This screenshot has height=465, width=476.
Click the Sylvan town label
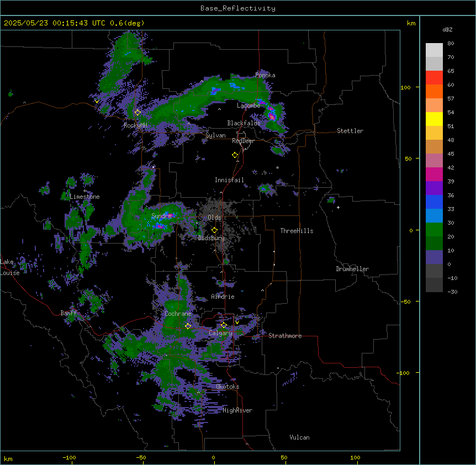click(x=215, y=135)
